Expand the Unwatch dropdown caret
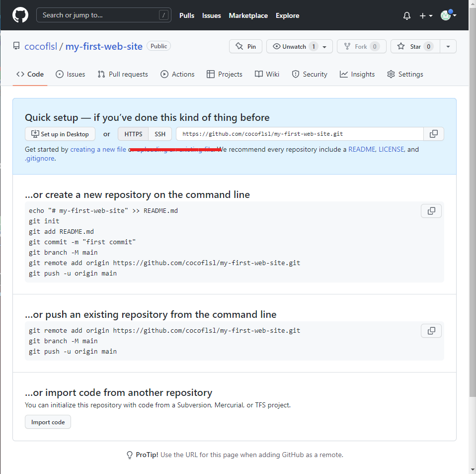 [x=324, y=47]
